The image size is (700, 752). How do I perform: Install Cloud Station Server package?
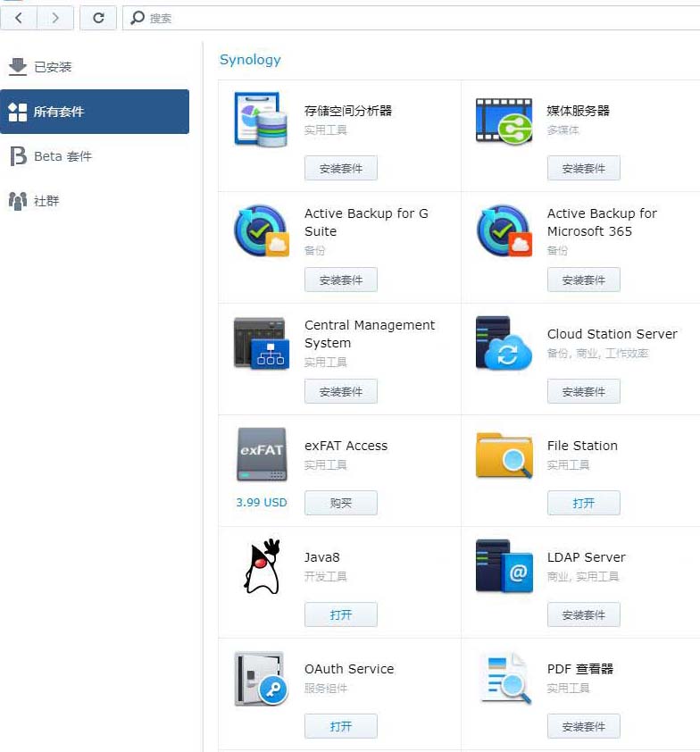click(x=584, y=391)
